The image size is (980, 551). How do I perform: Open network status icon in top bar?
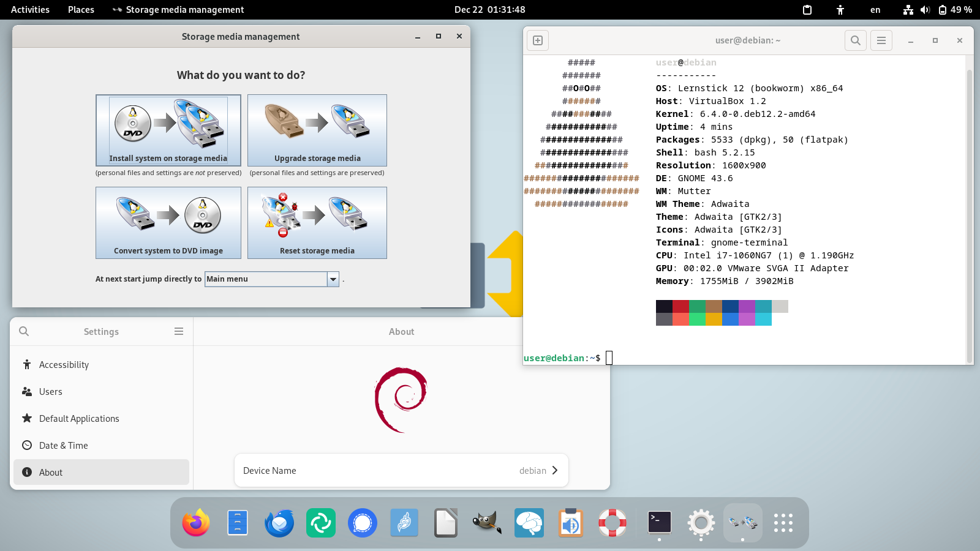click(908, 10)
